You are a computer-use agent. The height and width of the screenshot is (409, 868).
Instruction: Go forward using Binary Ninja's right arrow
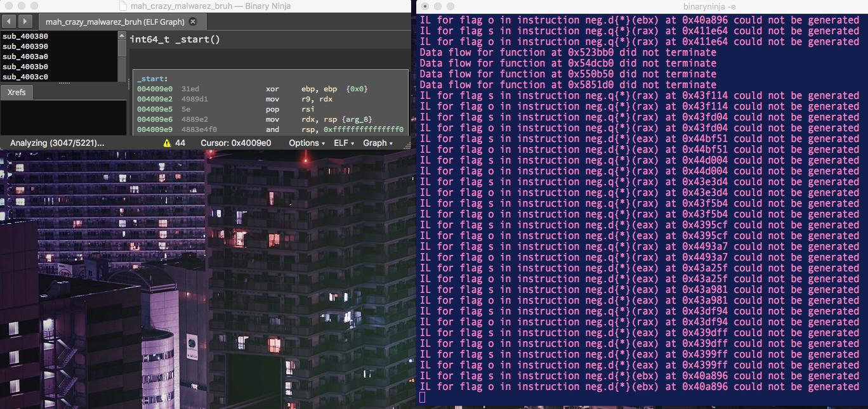tap(25, 22)
